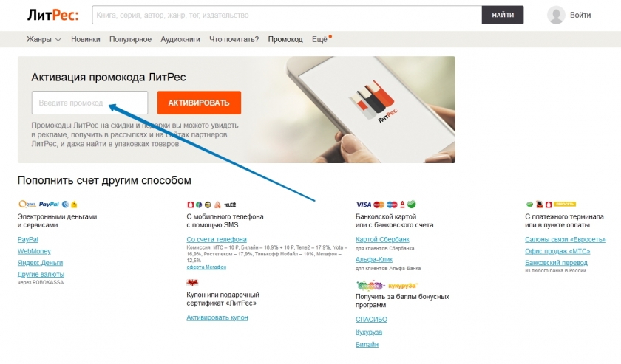The width and height of the screenshot is (621, 364).
Task: Click the LitRes logo
Action: coord(52,15)
